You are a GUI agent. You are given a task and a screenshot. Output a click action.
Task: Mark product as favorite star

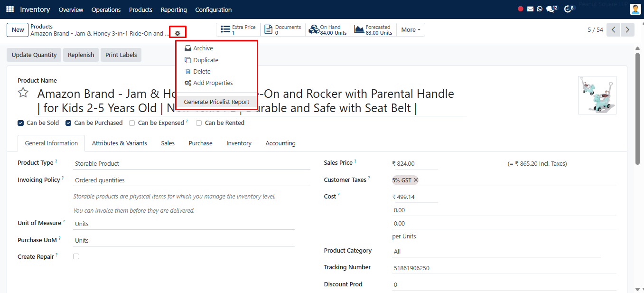[x=23, y=93]
